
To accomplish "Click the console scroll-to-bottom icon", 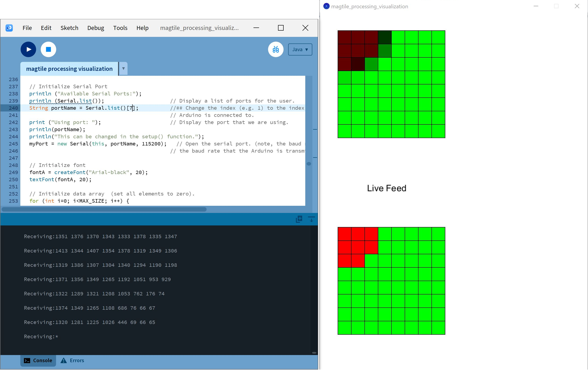I will pos(311,219).
